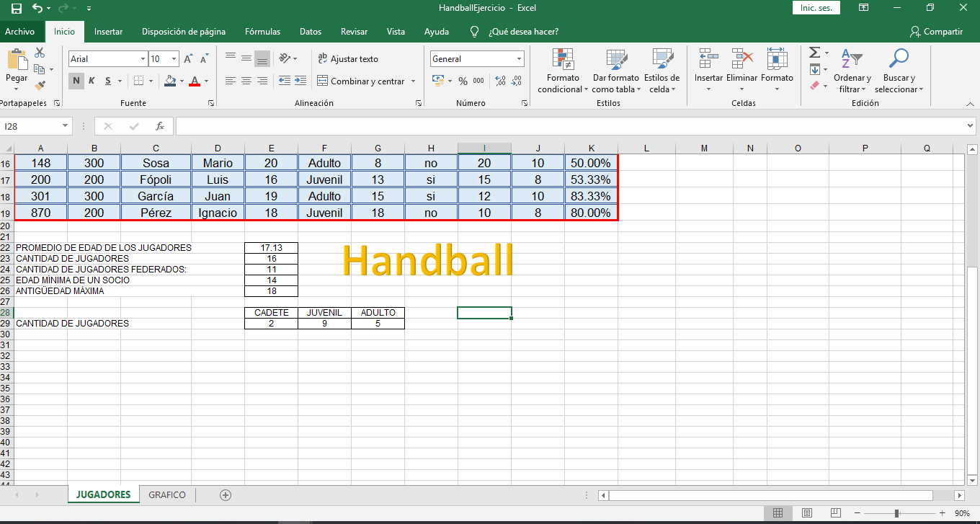Open the Archivo menu

click(20, 32)
